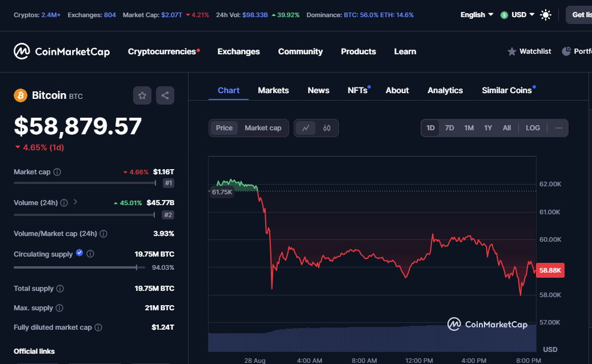Screen dimensions: 592x364
Task: Select Price chart toggle
Action: (x=224, y=128)
